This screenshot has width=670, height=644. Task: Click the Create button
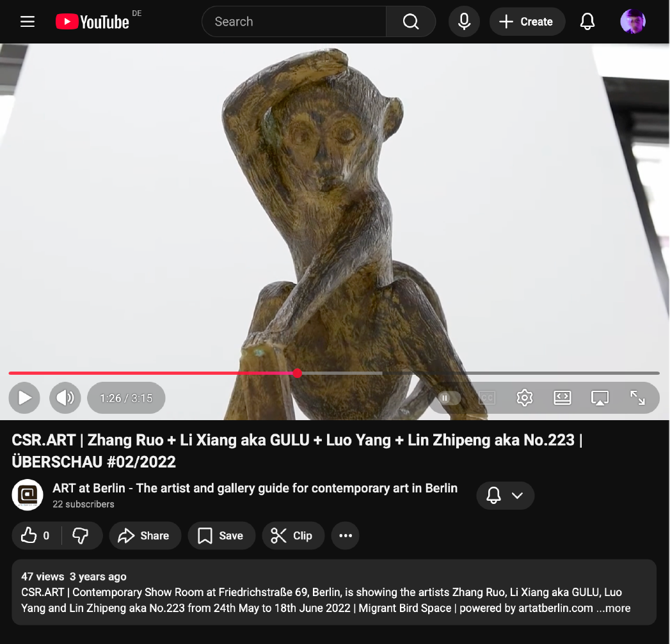pos(527,22)
